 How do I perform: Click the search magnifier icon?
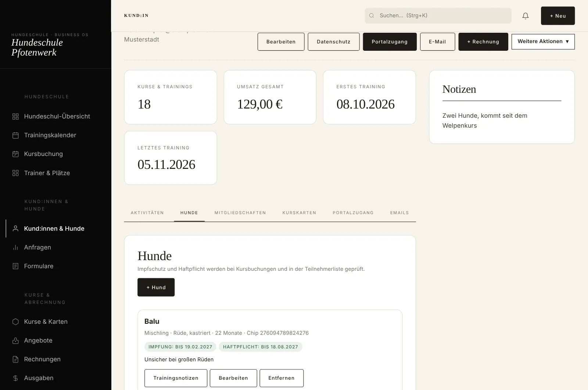pyautogui.click(x=372, y=15)
